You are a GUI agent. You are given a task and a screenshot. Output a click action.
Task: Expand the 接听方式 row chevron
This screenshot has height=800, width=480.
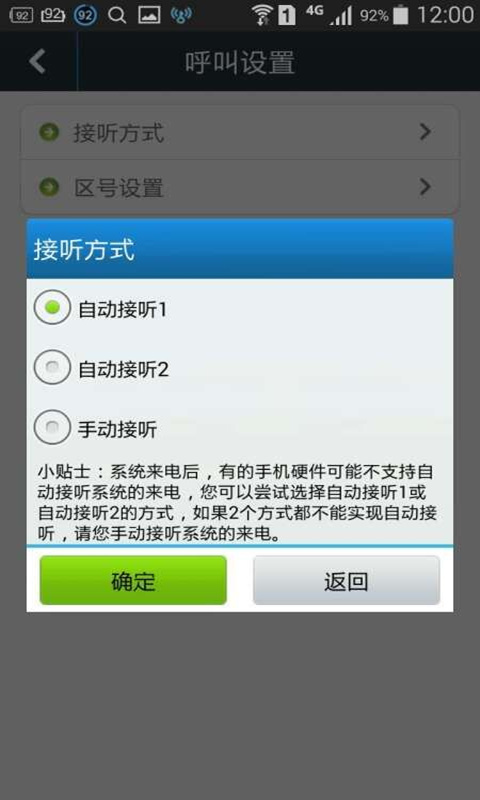425,132
